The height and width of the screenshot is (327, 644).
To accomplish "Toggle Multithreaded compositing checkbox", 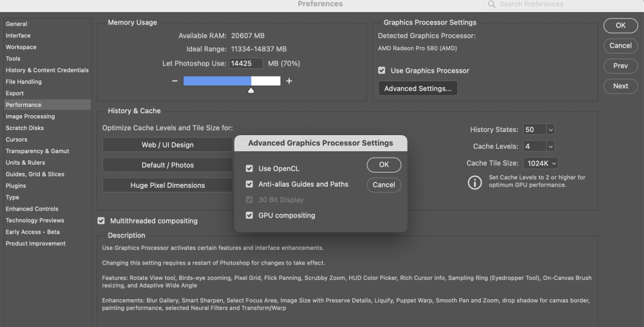I will (101, 221).
